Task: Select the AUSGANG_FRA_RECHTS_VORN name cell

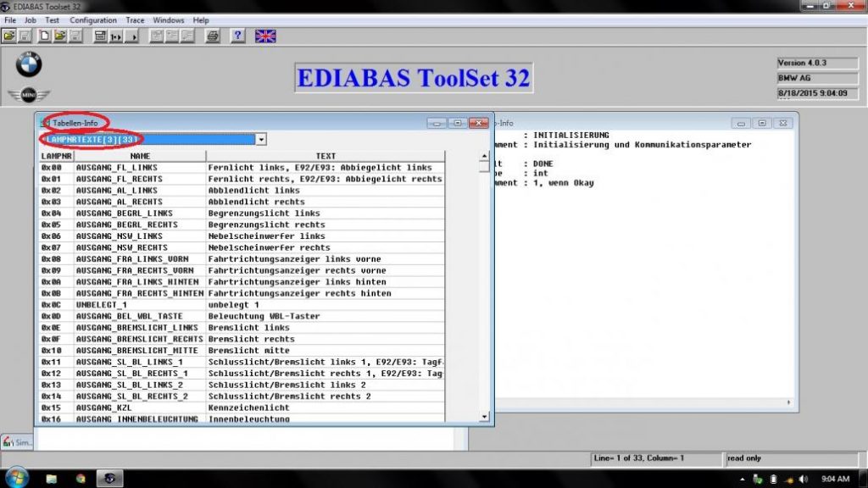Action: (x=140, y=270)
